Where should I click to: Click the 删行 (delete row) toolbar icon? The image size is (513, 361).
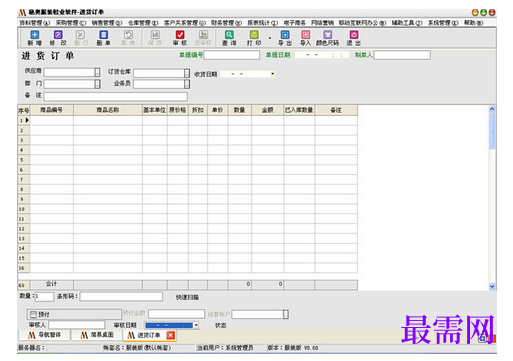click(80, 35)
